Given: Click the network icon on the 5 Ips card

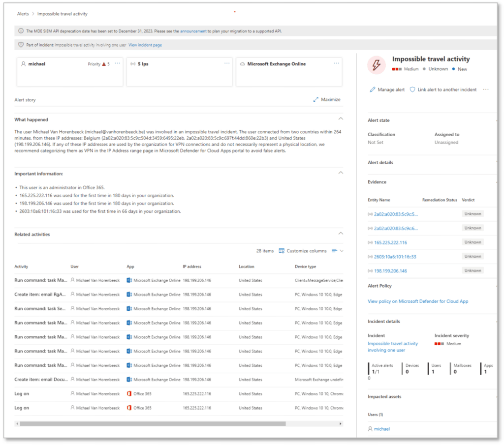Looking at the screenshot, I should [x=133, y=63].
